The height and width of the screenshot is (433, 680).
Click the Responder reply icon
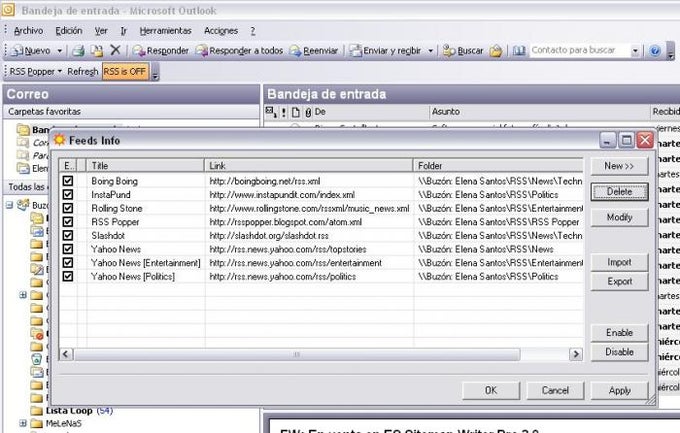(139, 51)
